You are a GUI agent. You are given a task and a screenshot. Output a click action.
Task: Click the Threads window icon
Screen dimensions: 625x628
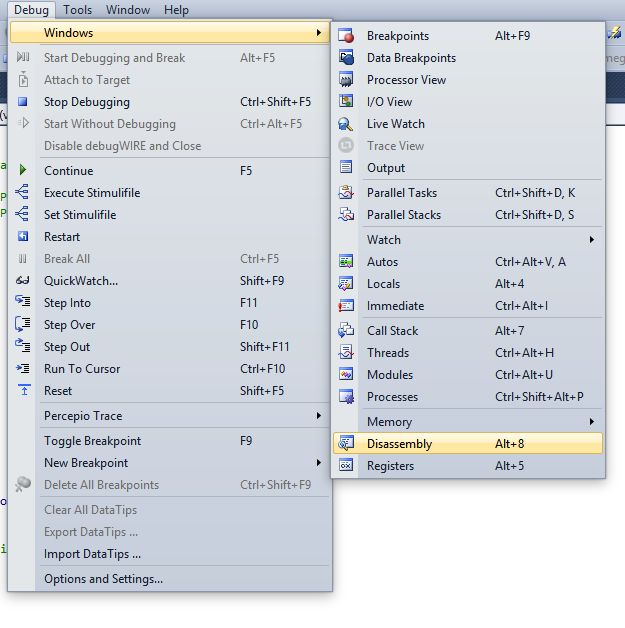coord(346,352)
